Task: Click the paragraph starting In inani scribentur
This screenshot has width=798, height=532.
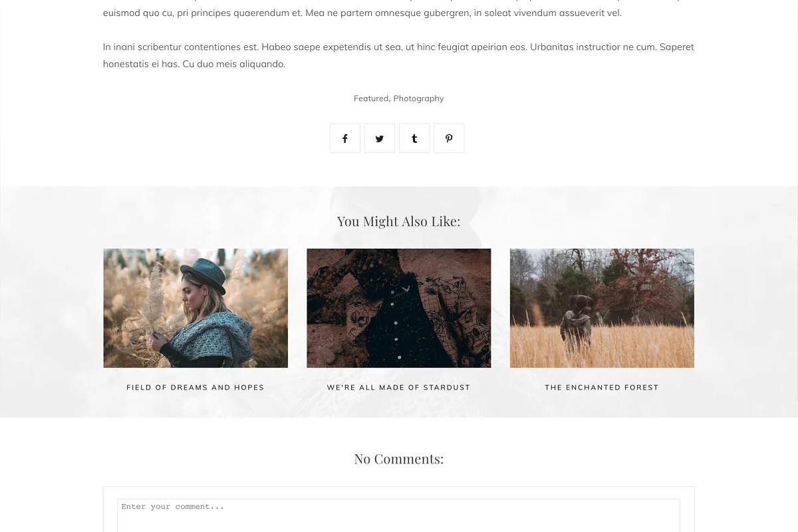Action: (x=398, y=55)
